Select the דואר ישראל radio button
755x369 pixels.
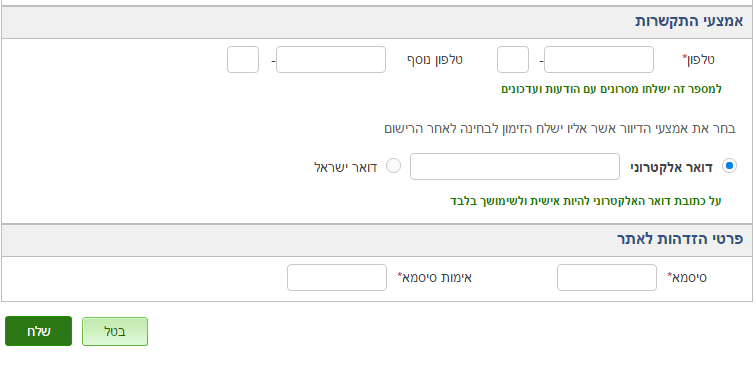tap(393, 166)
